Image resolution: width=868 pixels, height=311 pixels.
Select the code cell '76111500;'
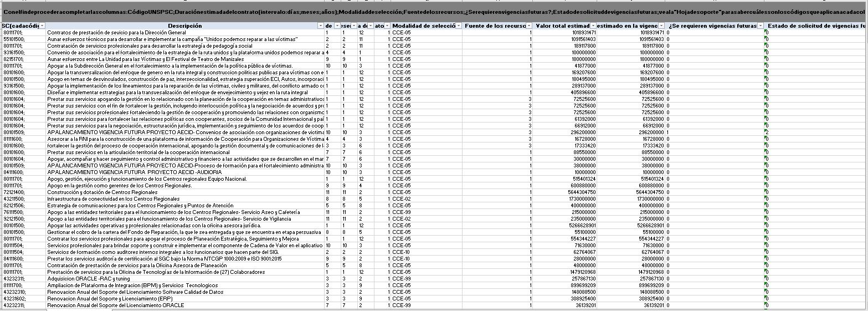[23, 212]
